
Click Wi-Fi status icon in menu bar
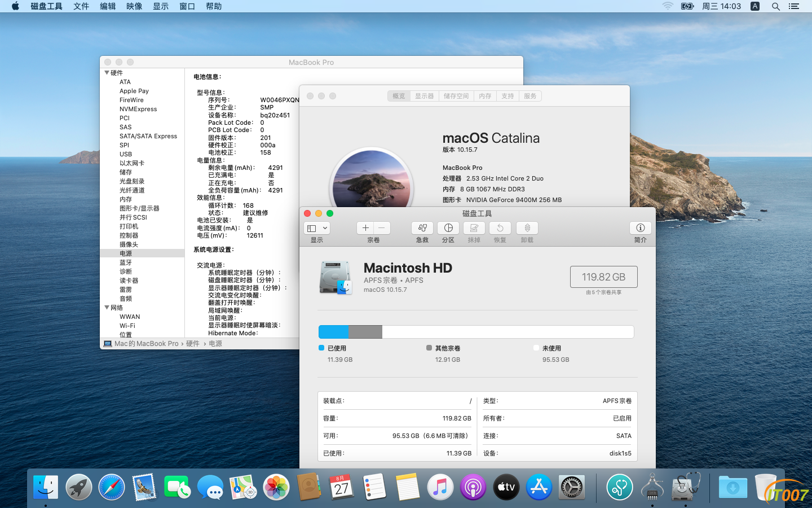pyautogui.click(x=668, y=6)
